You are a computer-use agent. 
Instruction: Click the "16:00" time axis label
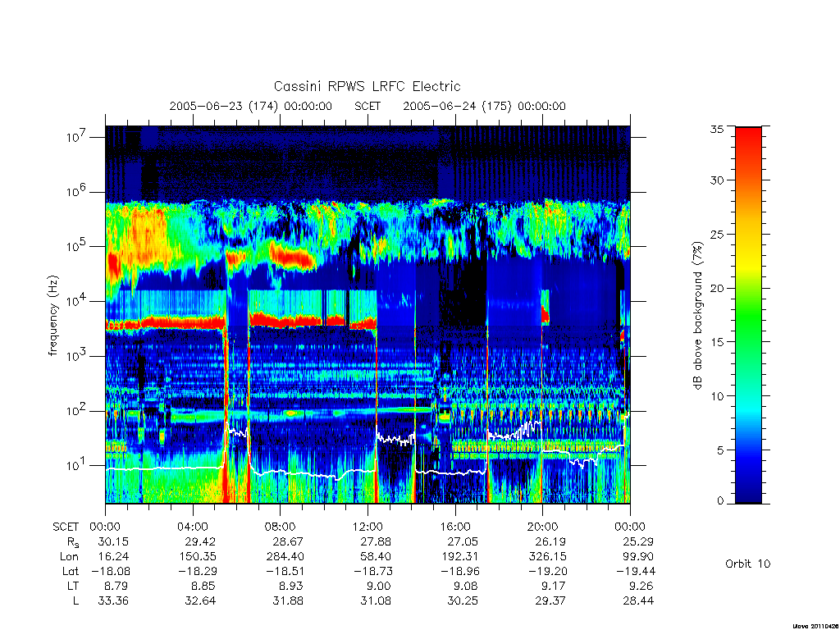[455, 527]
